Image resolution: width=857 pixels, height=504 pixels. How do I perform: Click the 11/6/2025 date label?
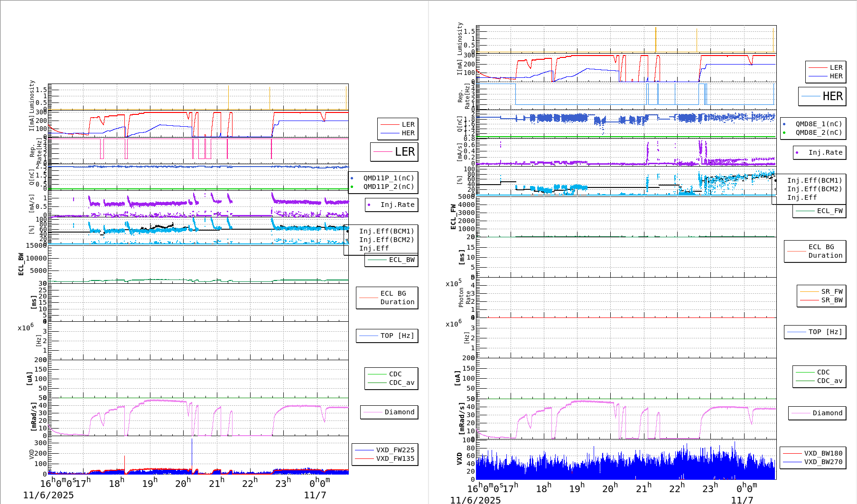pos(49,495)
